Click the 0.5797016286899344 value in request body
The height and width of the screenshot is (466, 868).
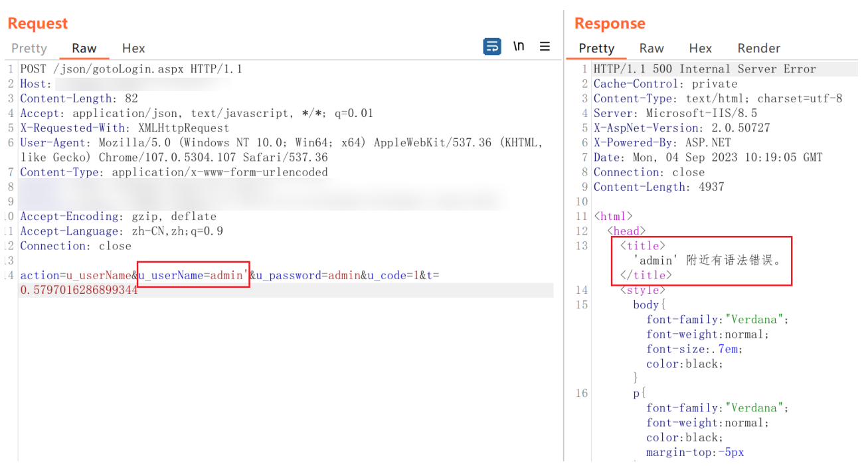[x=79, y=290]
